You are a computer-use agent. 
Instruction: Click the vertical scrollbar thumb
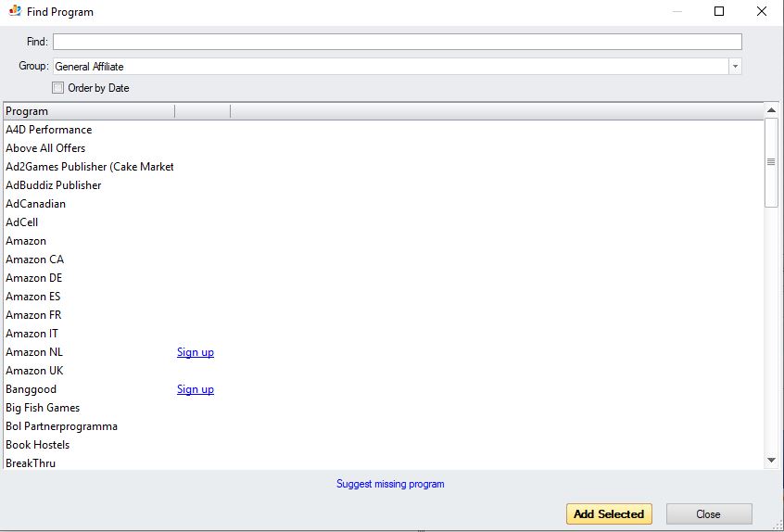coord(771,162)
